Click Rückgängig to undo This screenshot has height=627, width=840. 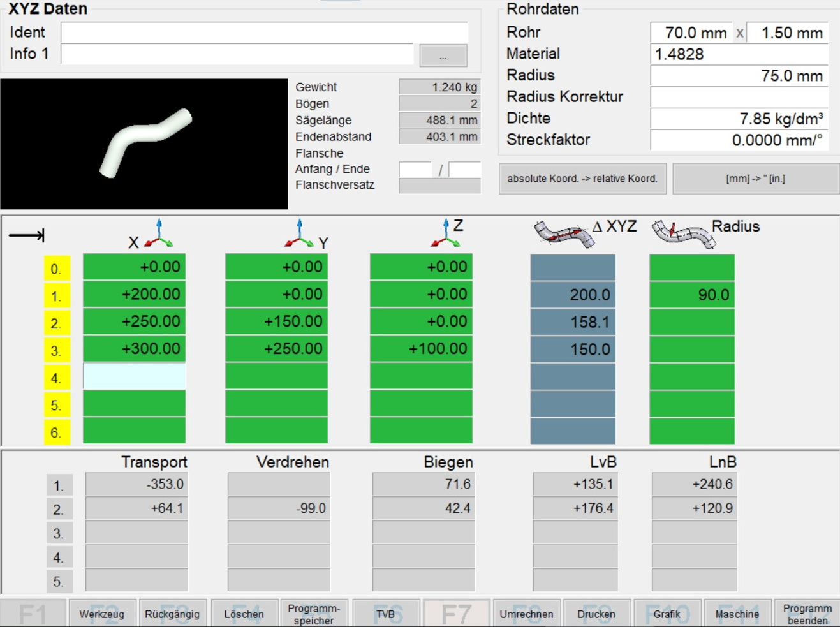tap(172, 614)
